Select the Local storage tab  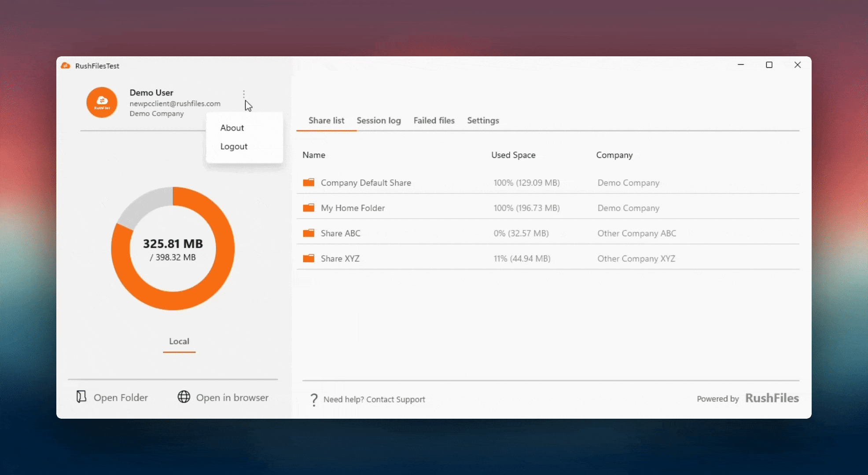click(x=179, y=341)
